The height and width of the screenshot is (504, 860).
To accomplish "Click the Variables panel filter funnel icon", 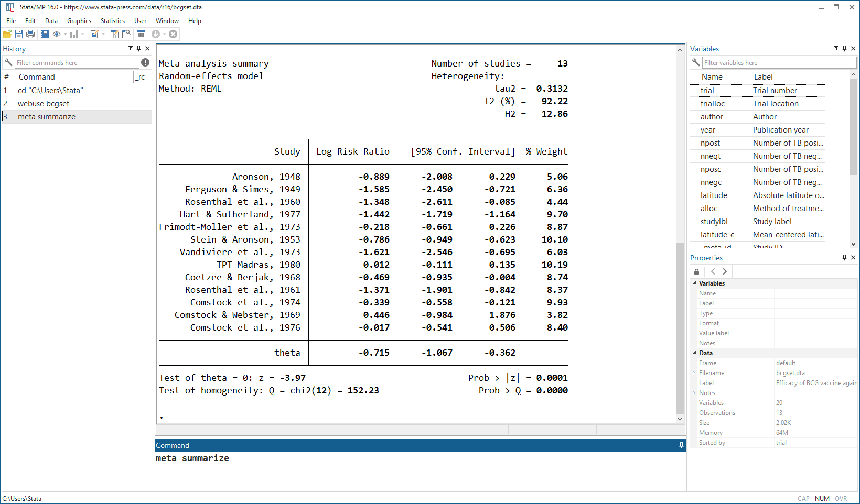I will [x=836, y=48].
